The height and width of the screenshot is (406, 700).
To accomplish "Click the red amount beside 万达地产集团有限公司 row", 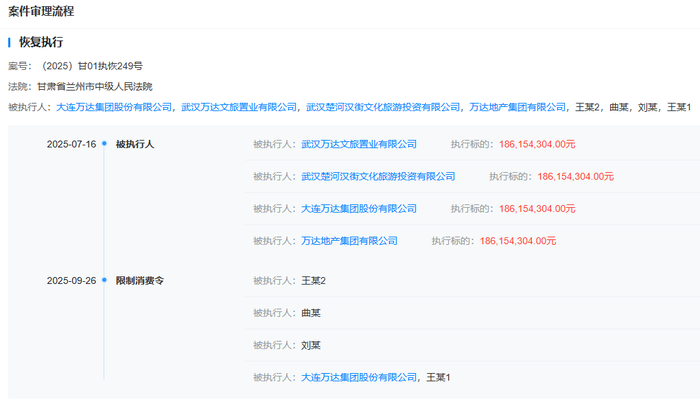I will [x=518, y=241].
